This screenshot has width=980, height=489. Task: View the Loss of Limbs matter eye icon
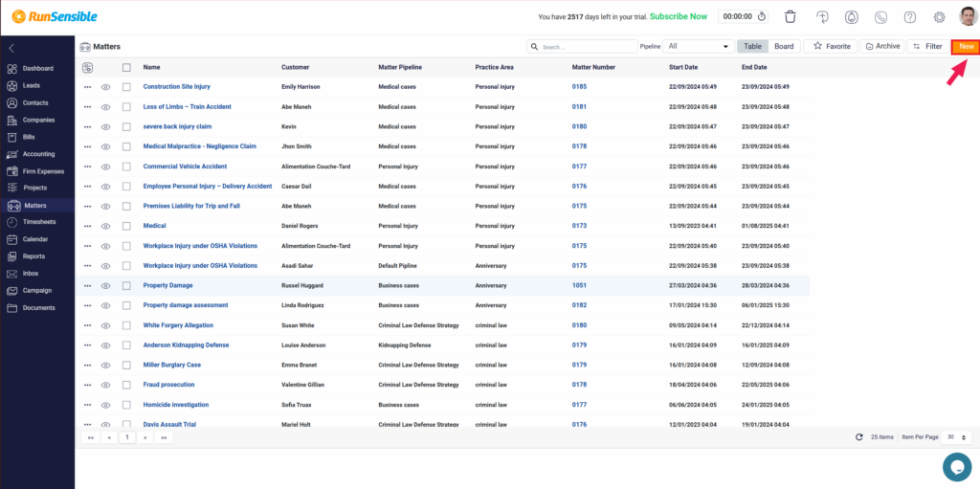106,107
